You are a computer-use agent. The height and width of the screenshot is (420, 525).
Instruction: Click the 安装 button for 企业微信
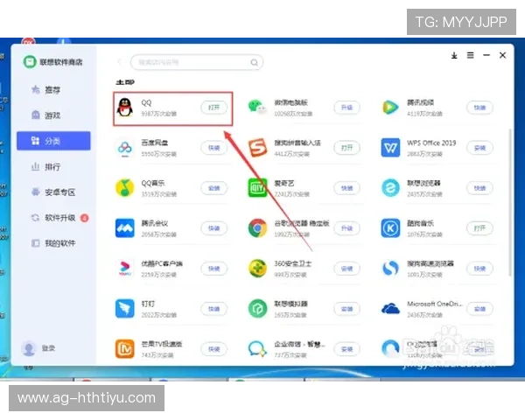346,349
